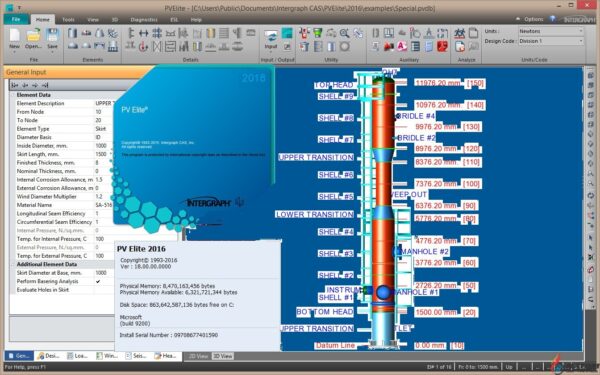Click the red force and moment arrow icon
This screenshot has height=375, width=600.
(144, 47)
